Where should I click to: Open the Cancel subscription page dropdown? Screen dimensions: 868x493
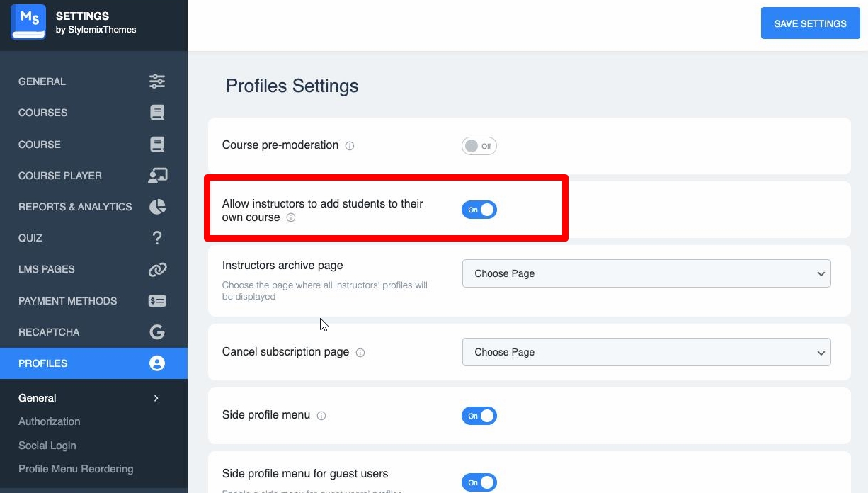pos(646,352)
